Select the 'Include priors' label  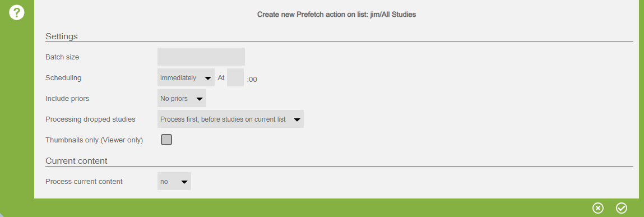coord(67,99)
